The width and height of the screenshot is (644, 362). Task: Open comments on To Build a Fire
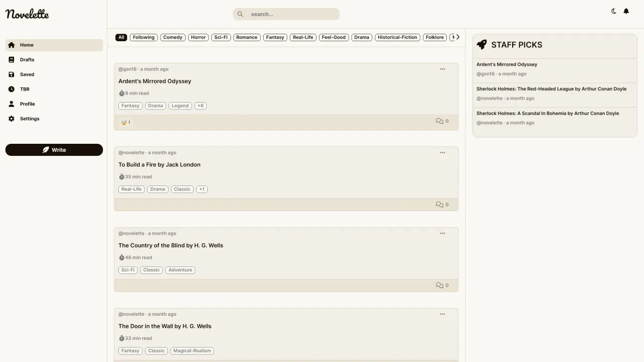pyautogui.click(x=442, y=205)
